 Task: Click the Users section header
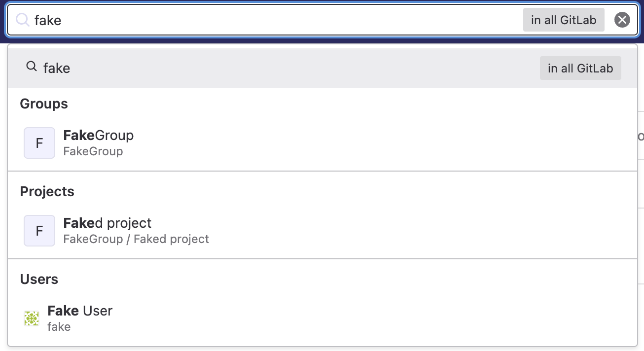39,280
